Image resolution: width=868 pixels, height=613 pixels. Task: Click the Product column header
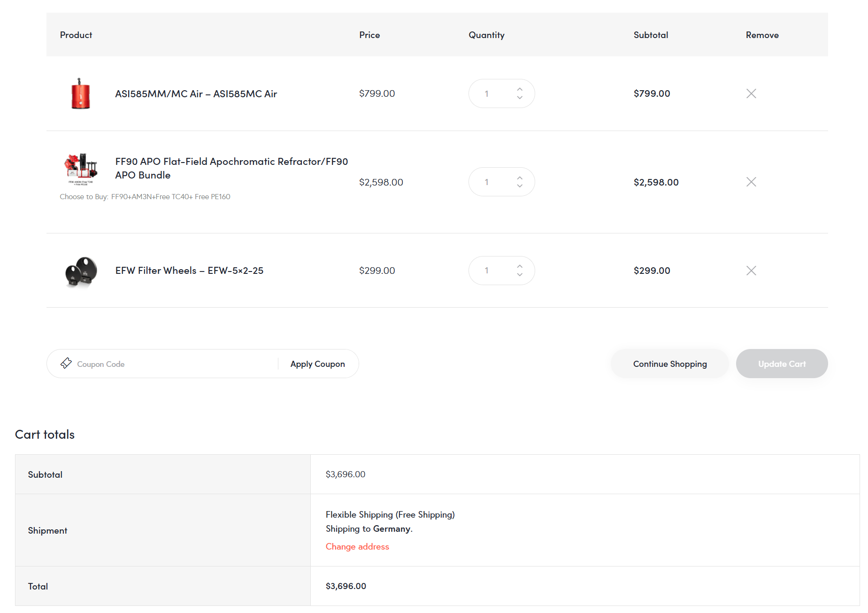click(76, 35)
